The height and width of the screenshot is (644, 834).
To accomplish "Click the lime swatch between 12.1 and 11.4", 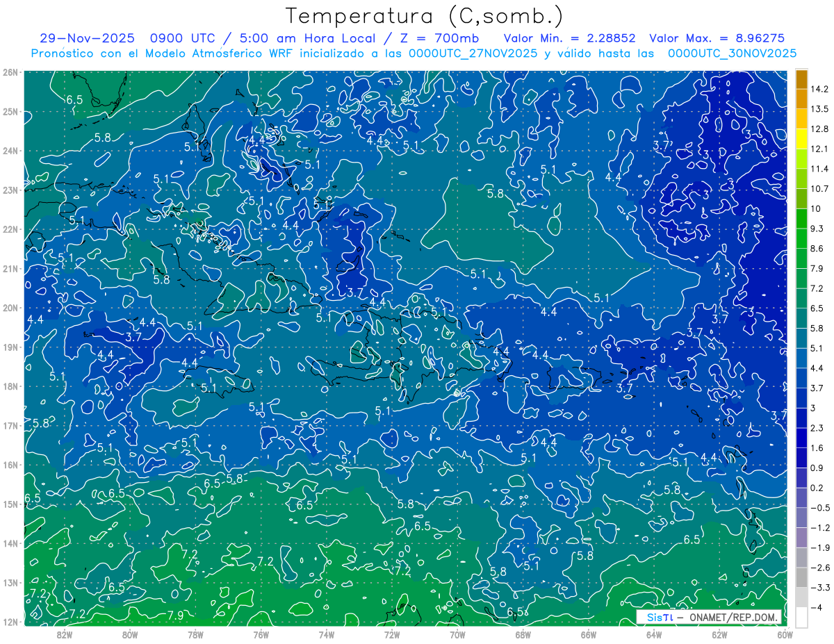I will tap(801, 159).
